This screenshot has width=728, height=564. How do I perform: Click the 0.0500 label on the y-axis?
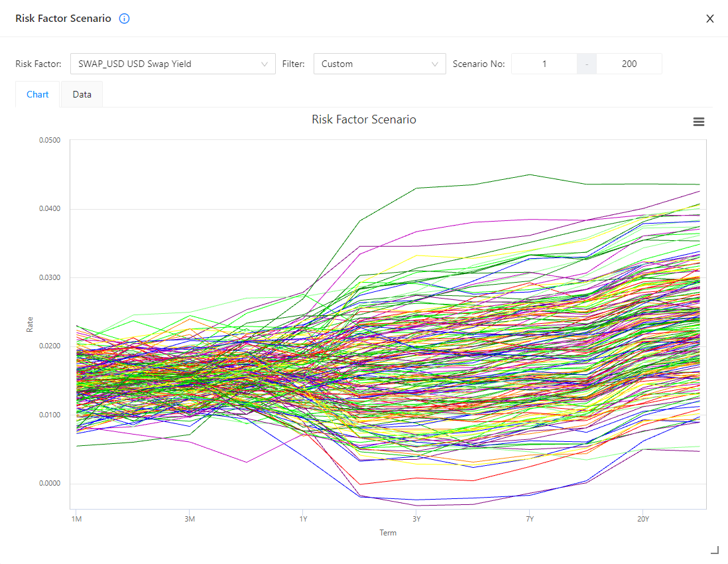tap(50, 140)
